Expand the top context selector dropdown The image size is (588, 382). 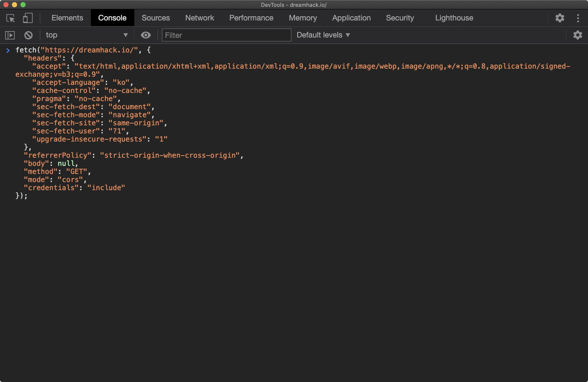87,35
